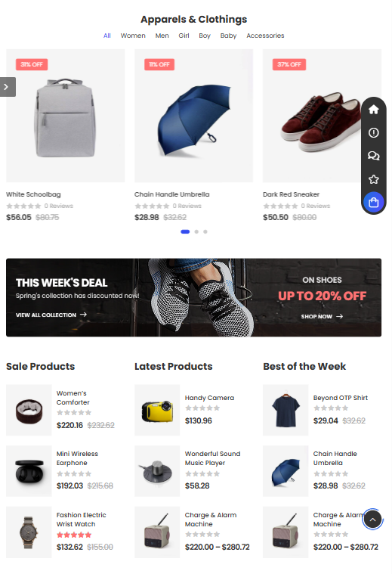Click the scroll-to-top arrow button
The image size is (392, 574).
click(x=372, y=519)
